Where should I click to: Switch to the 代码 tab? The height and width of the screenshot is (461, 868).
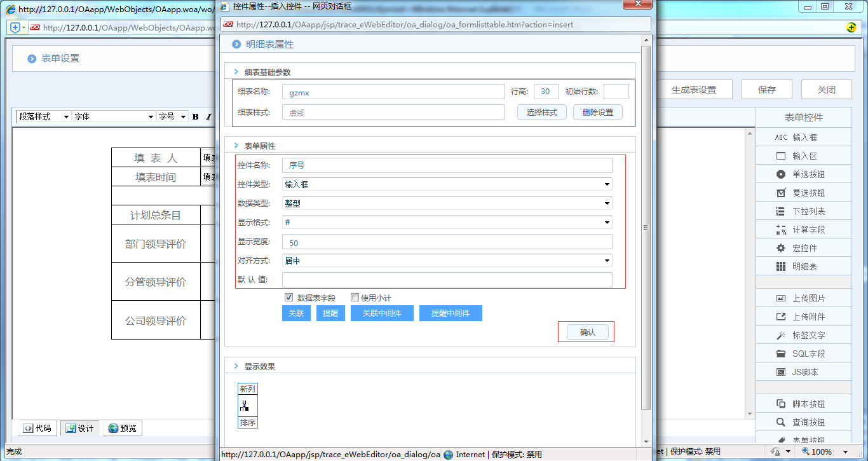point(36,428)
